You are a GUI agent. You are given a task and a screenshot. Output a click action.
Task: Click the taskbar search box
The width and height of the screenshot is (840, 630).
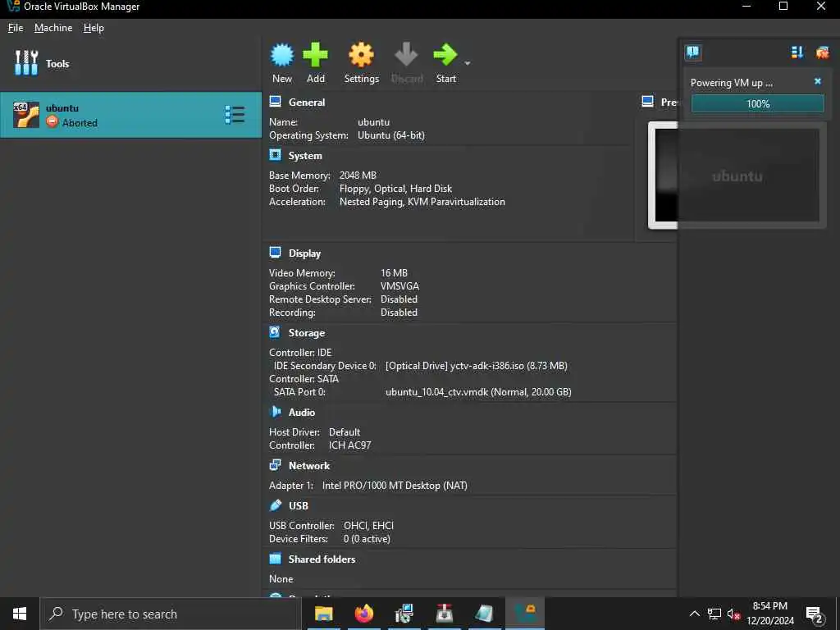point(171,614)
